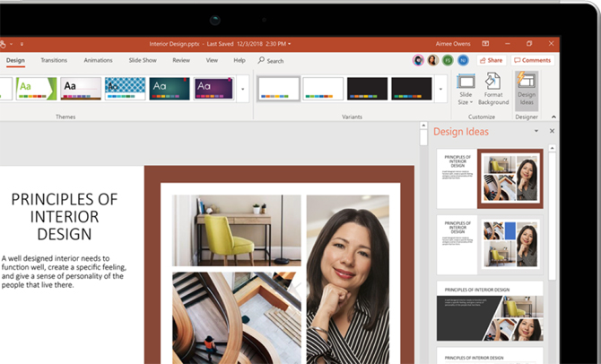The image size is (601, 364).
Task: Apply the green-striped theme
Action: [36, 88]
